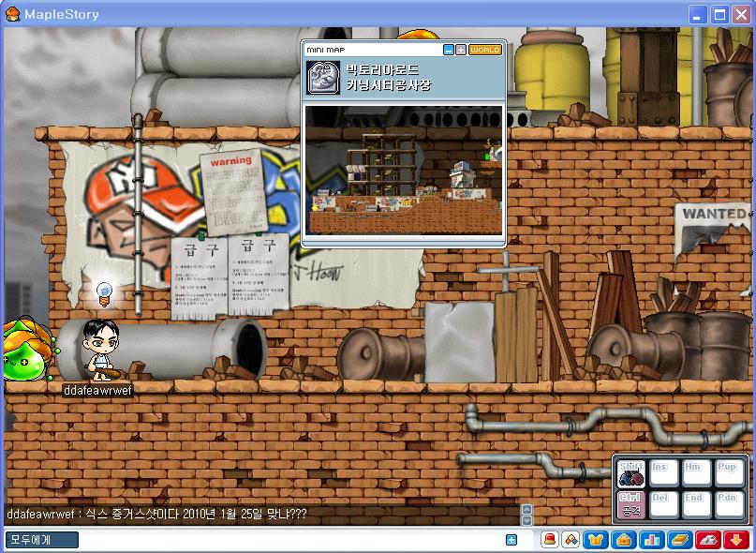This screenshot has width=756, height=553.
Task: Click the orange-blue diamond icon in bottom bar
Action: click(570, 540)
